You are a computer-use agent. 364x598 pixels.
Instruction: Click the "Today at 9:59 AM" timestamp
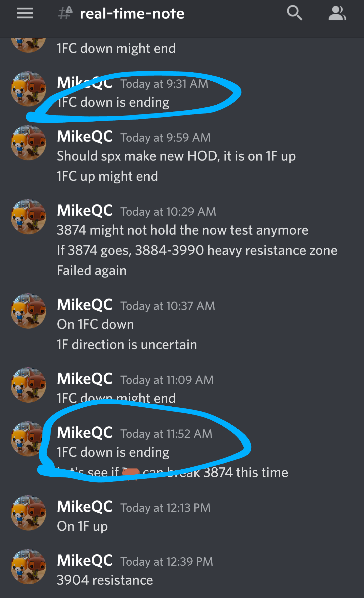(166, 138)
